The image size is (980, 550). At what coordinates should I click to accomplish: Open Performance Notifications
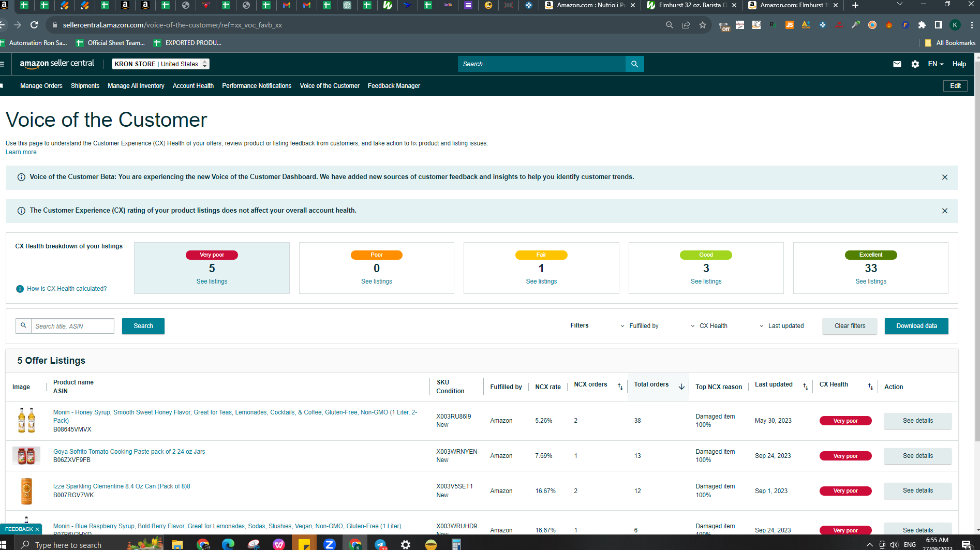tap(257, 86)
